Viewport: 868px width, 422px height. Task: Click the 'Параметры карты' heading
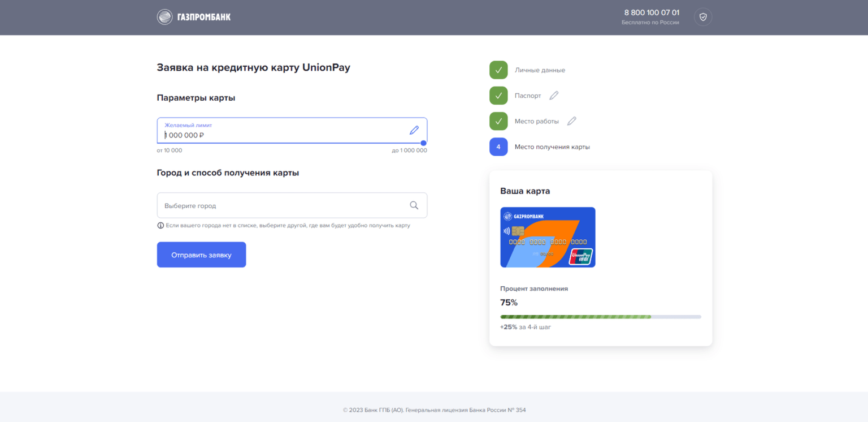pyautogui.click(x=196, y=98)
